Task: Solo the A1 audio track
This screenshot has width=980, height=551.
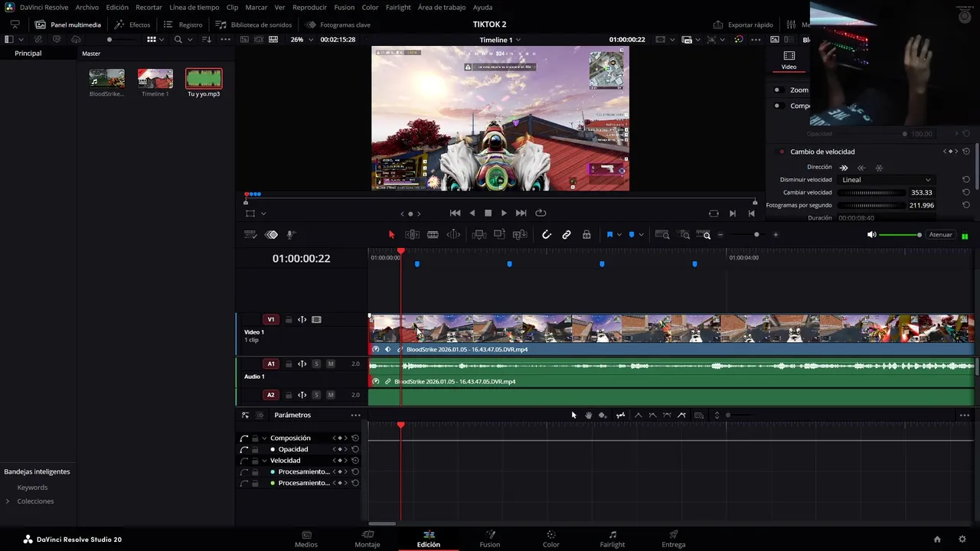Action: coord(316,364)
